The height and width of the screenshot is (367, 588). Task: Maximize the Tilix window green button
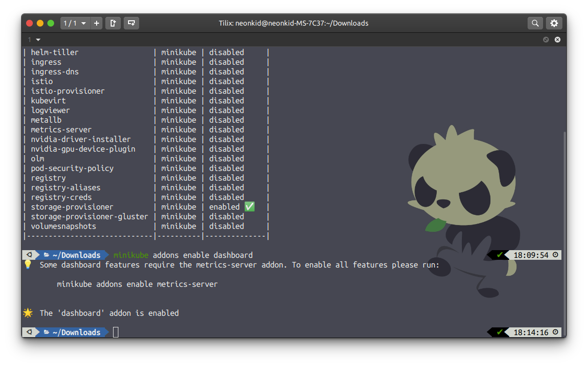click(51, 23)
